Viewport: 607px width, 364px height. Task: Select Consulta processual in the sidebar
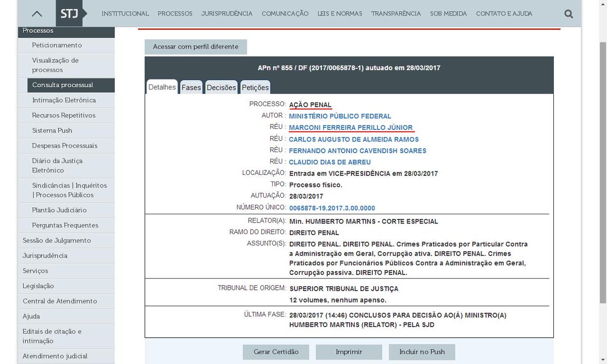tap(71, 85)
